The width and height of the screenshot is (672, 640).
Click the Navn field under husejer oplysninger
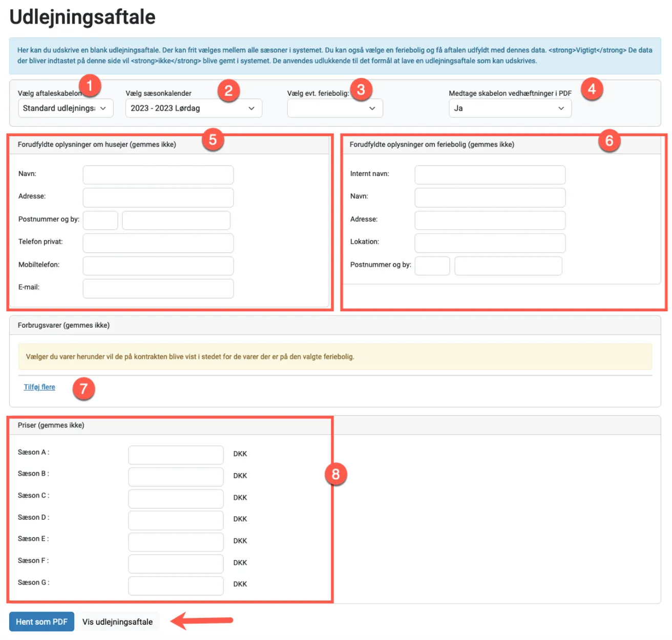[x=158, y=175]
